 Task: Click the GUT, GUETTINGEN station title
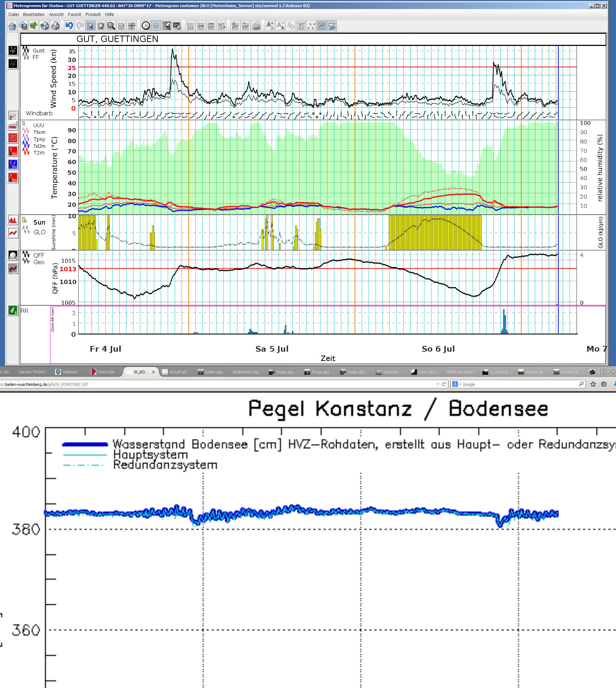(118, 39)
